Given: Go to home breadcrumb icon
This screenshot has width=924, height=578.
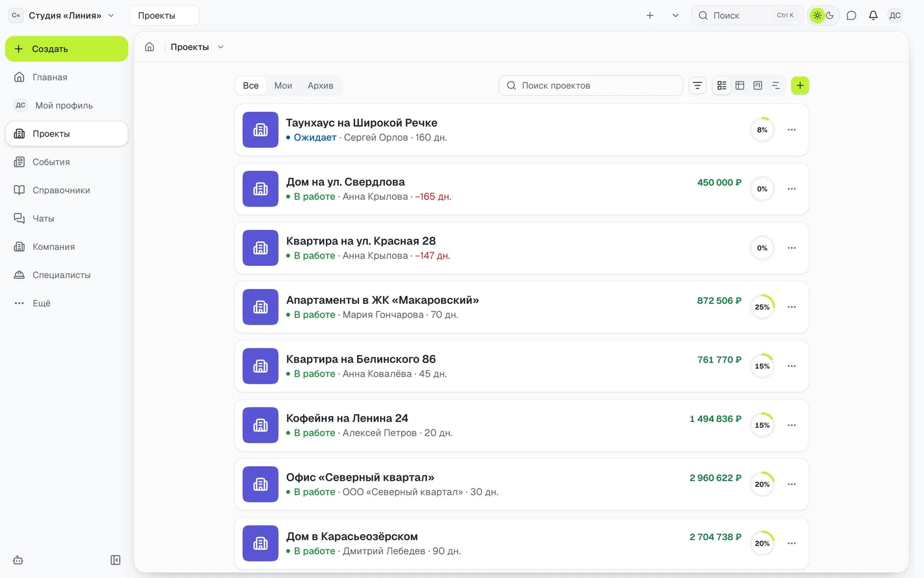Looking at the screenshot, I should (x=150, y=47).
